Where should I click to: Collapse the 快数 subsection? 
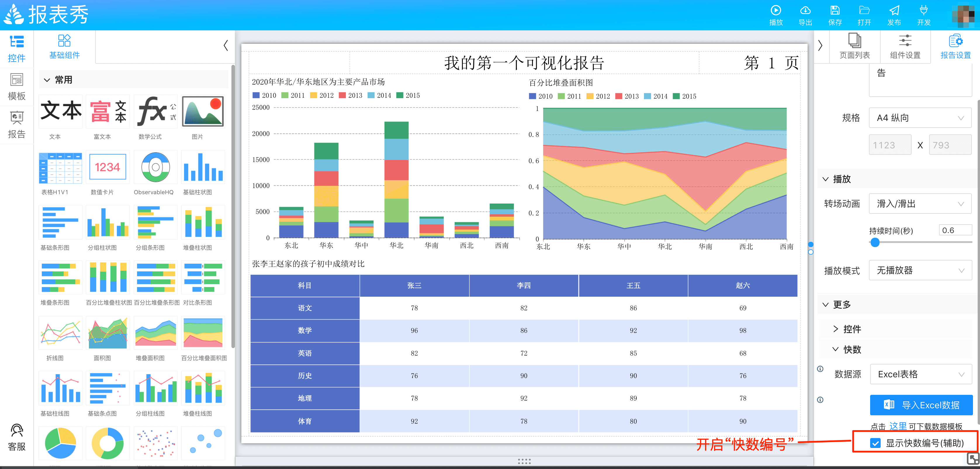click(x=835, y=349)
